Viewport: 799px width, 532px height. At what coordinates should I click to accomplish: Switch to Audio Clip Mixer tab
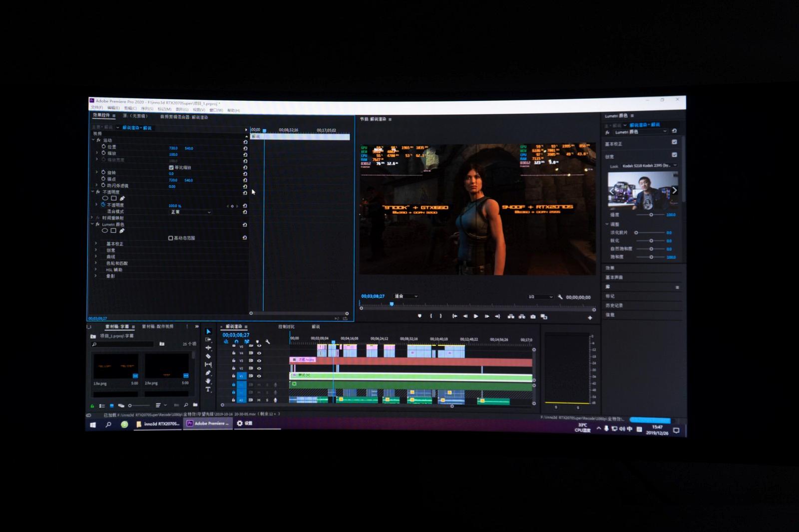pos(184,117)
